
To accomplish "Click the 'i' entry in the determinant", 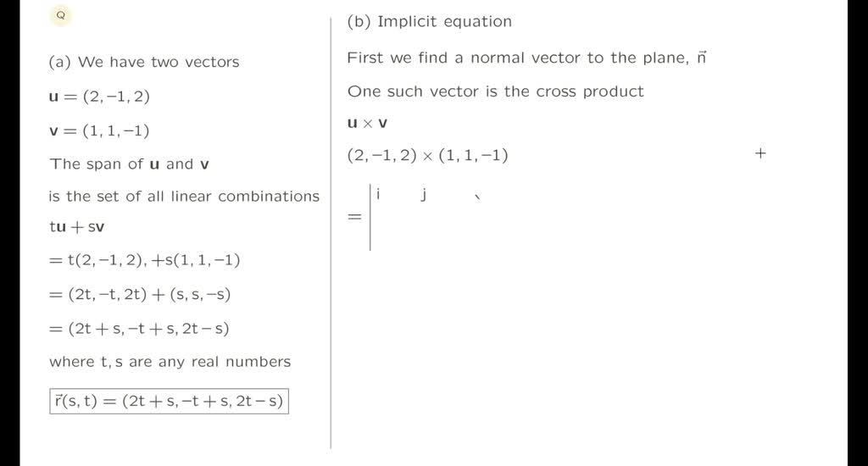I will [379, 195].
